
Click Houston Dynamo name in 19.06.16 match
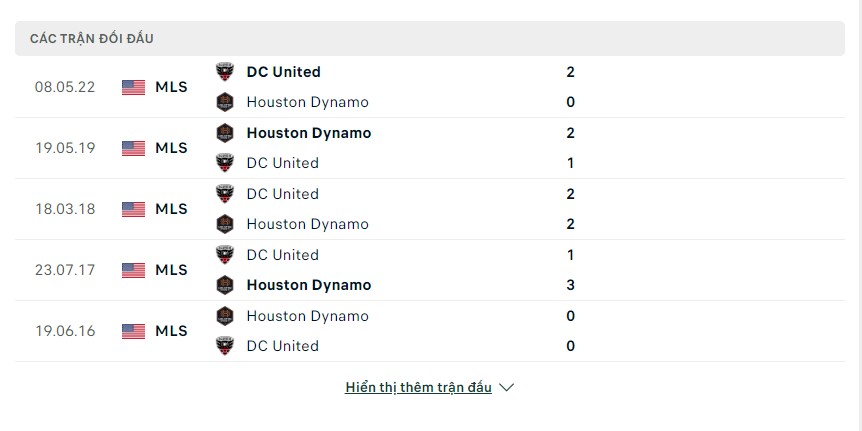pyautogui.click(x=308, y=316)
